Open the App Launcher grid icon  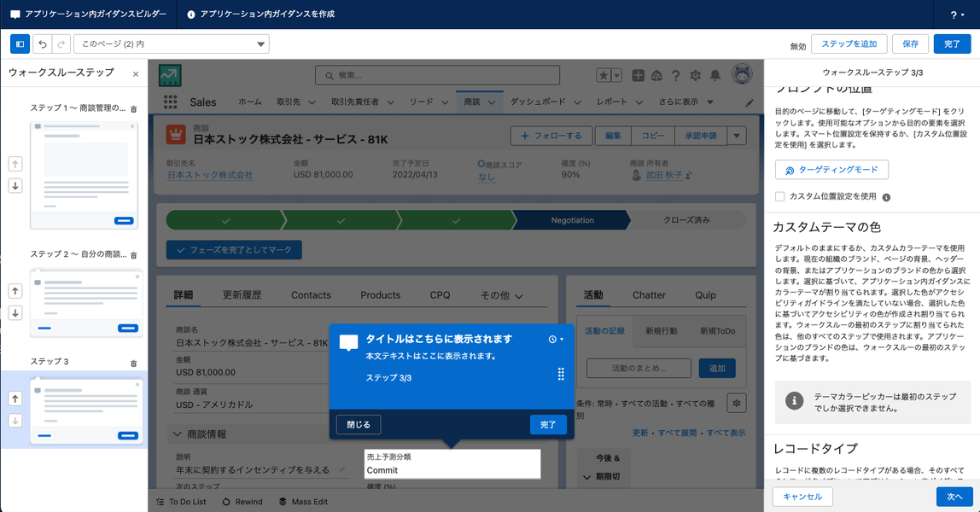tap(170, 102)
